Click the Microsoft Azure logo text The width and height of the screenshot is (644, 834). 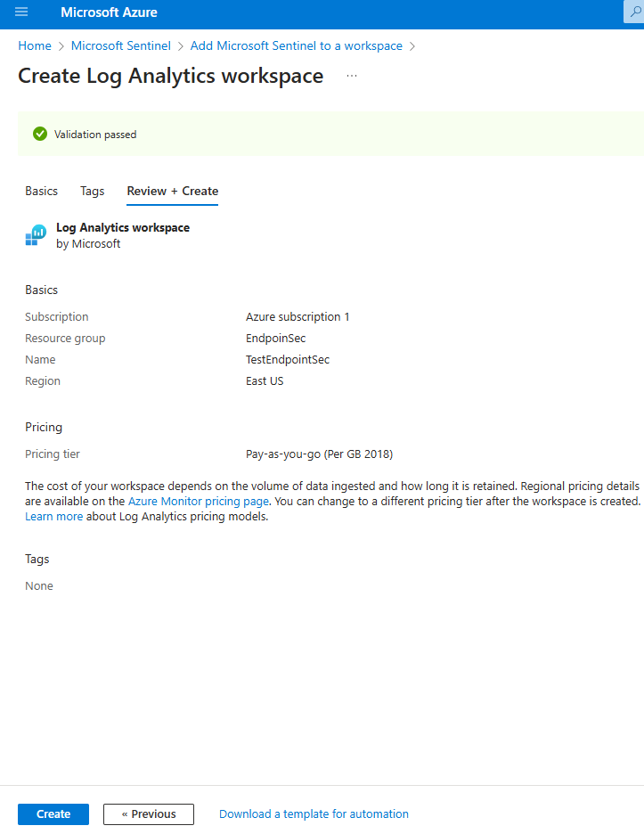[x=109, y=12]
